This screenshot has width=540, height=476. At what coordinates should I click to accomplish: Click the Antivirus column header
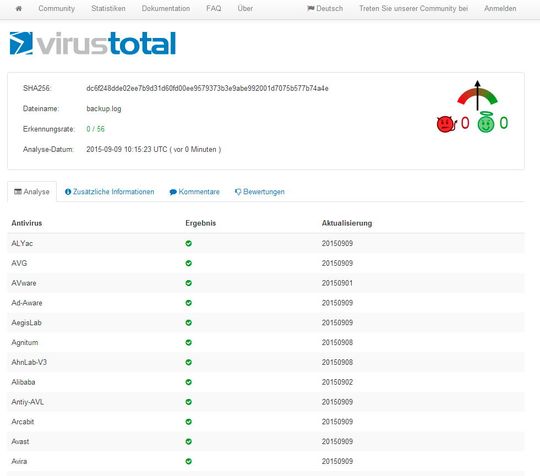[27, 223]
